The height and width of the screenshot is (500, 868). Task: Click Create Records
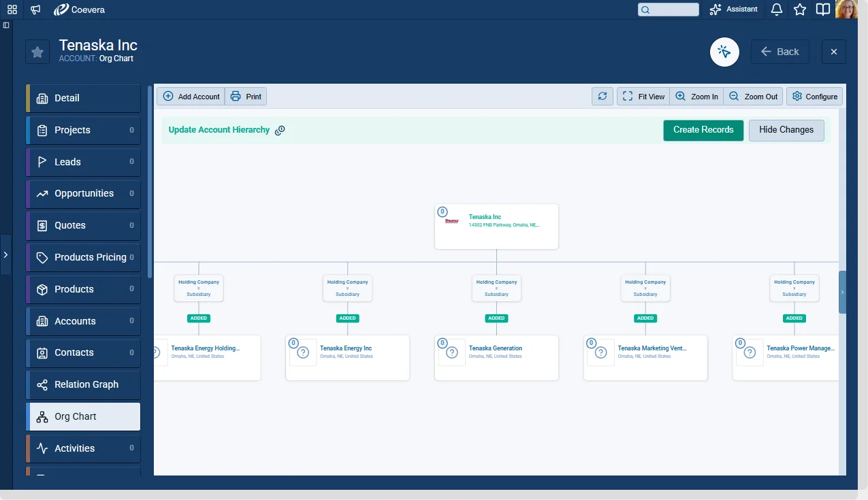coord(703,130)
